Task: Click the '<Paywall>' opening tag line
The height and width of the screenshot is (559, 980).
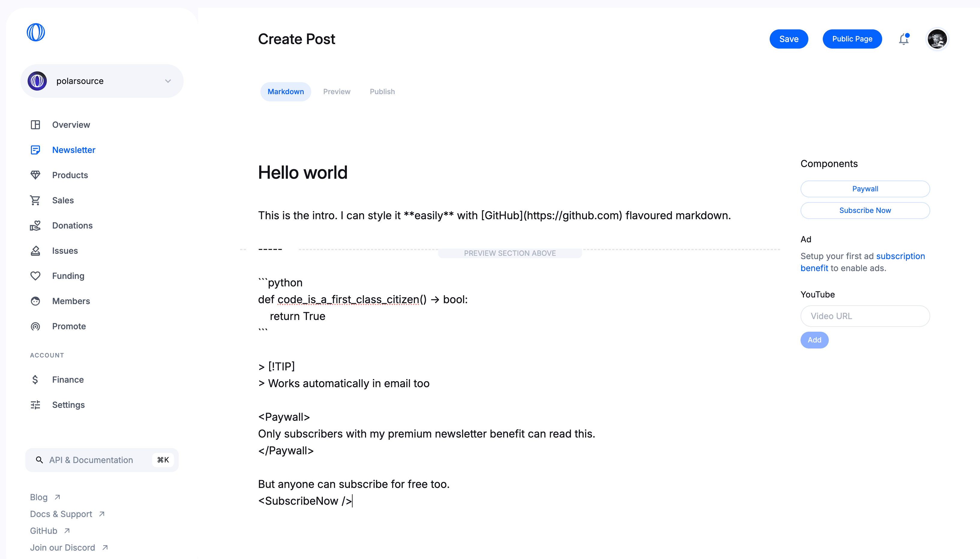Action: (x=284, y=417)
